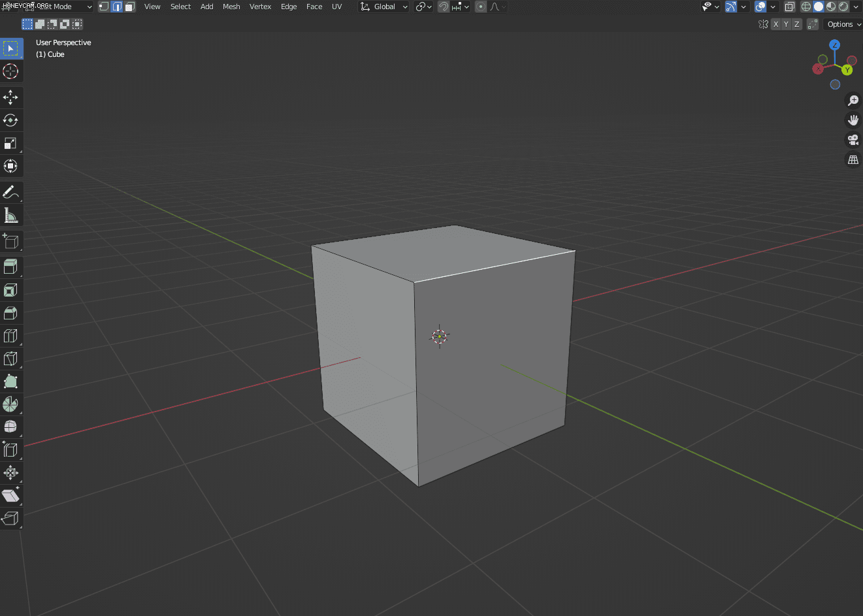Select the Shrink/Fatten tool
This screenshot has height=616, width=863.
(x=11, y=473)
